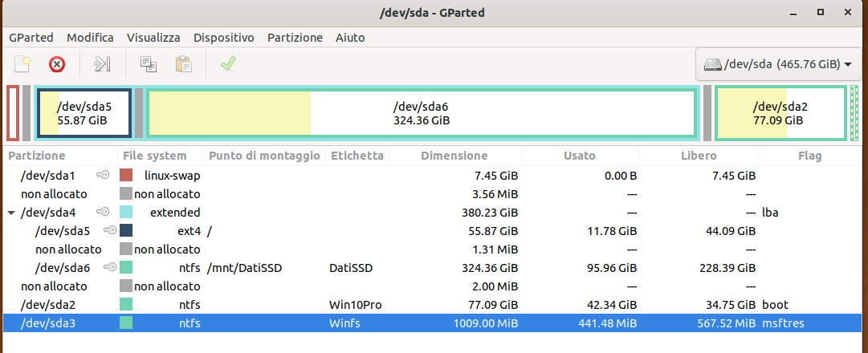The width and height of the screenshot is (868, 353).
Task: Click the msftres flag cell
Action: 781,323
